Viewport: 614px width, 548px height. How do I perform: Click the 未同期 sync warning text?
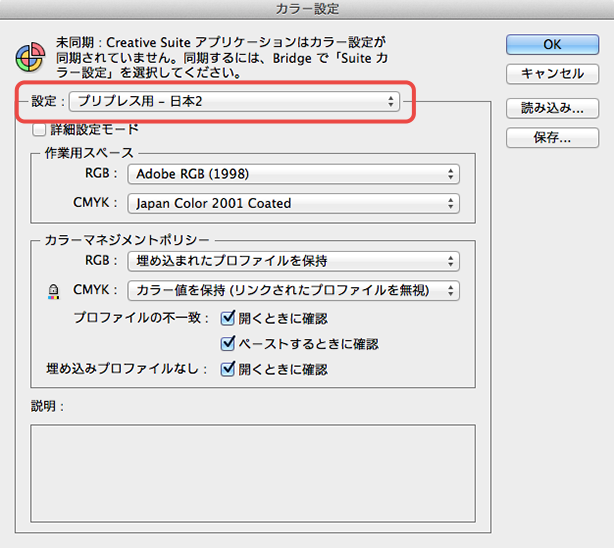(x=222, y=57)
